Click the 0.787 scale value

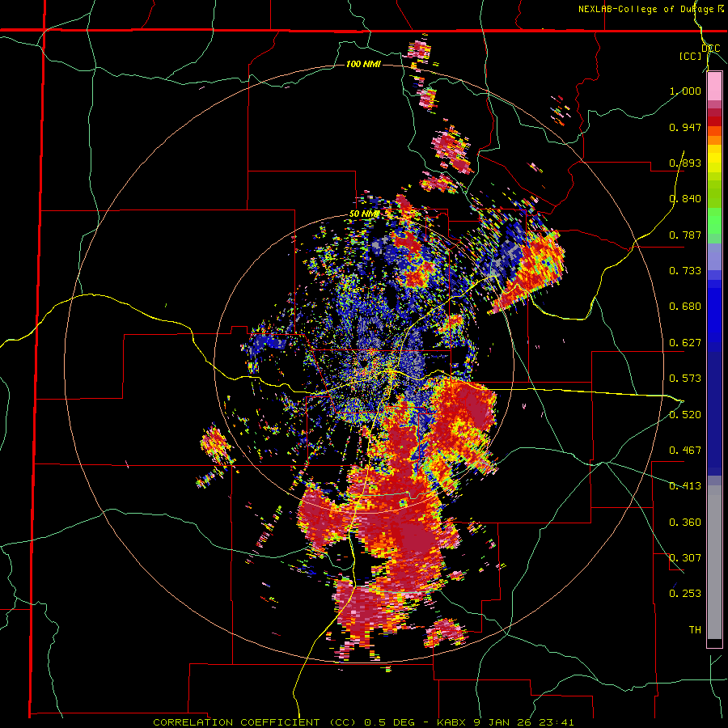pyautogui.click(x=685, y=235)
